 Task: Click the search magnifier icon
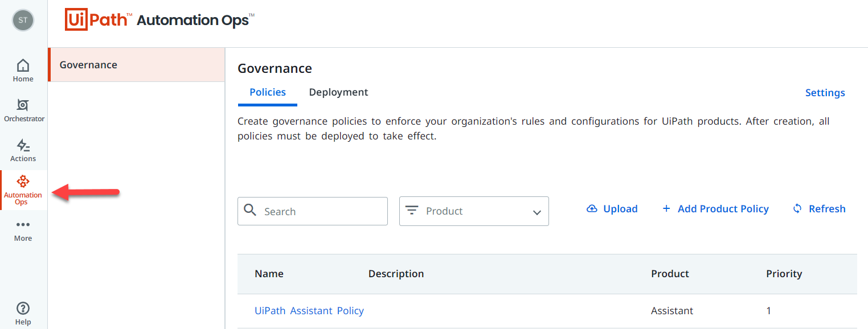[x=250, y=211]
